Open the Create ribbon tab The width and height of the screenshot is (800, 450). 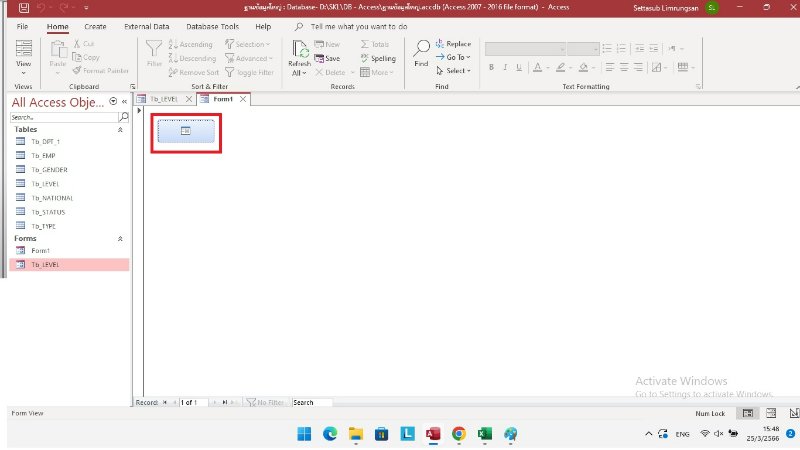pos(95,26)
